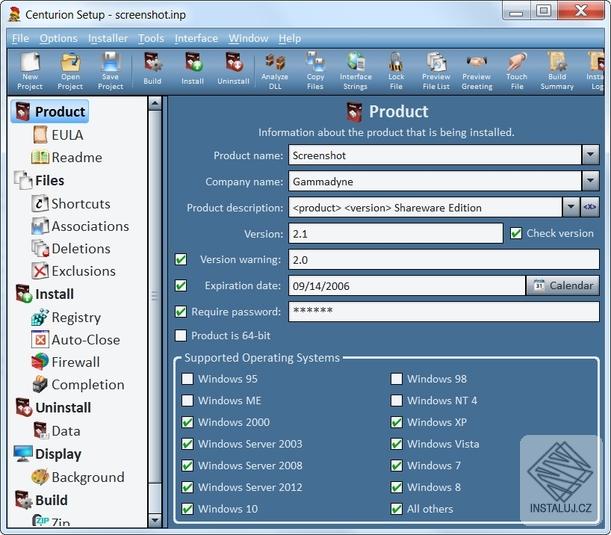
Task: Click sidebar scrollbar up arrow
Action: (155, 103)
